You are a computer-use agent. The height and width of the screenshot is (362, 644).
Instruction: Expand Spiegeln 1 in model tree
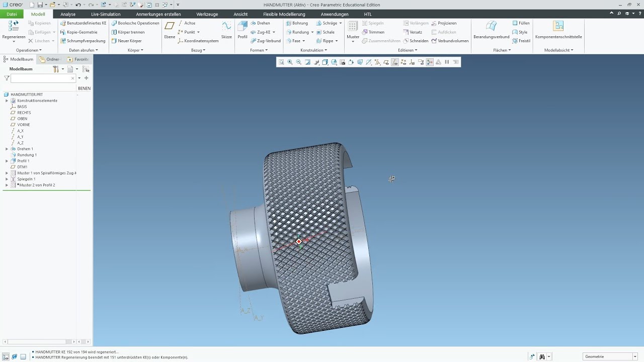tap(7, 179)
